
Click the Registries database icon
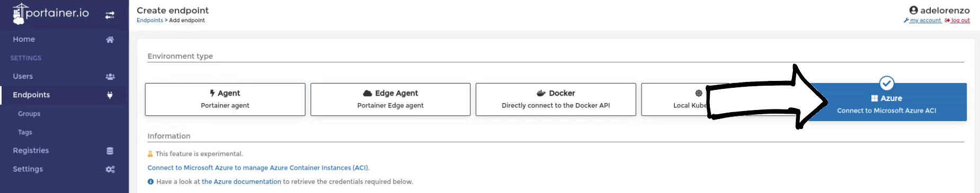(110, 151)
